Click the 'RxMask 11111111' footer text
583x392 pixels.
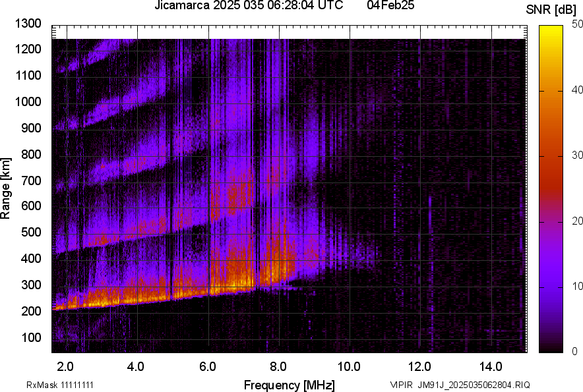tap(60, 385)
